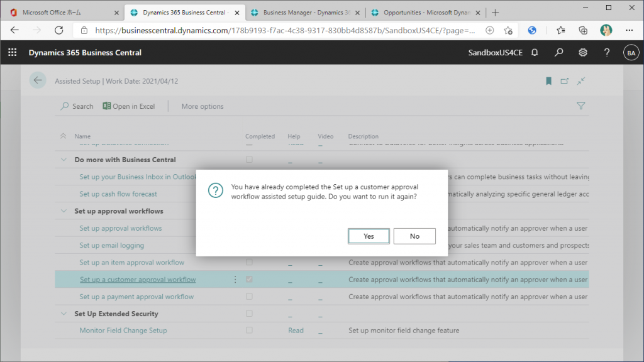
Task: Collapse the Set up approval workflows group
Action: click(x=64, y=211)
